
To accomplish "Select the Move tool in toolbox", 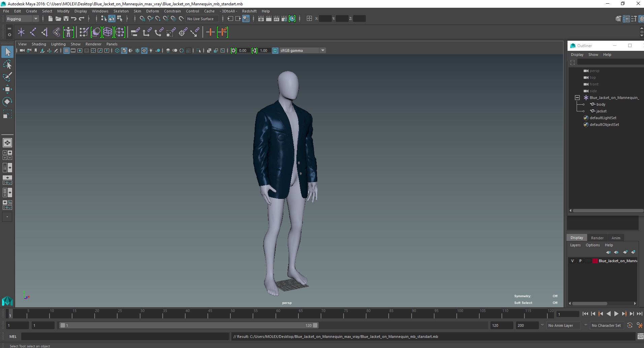I will pos(7,89).
